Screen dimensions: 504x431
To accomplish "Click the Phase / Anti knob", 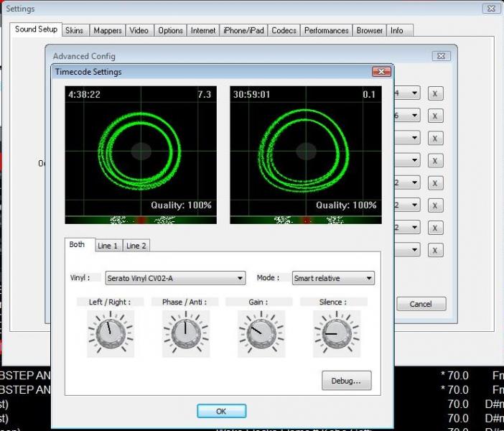I will point(185,334).
